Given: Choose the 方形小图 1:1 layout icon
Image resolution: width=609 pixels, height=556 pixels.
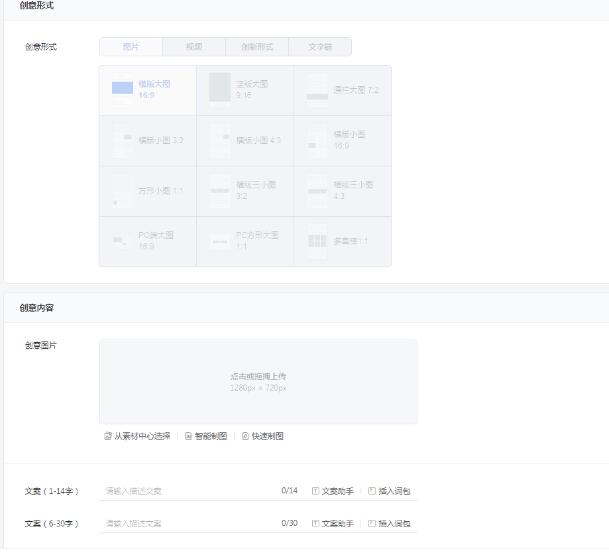Looking at the screenshot, I should point(122,191).
